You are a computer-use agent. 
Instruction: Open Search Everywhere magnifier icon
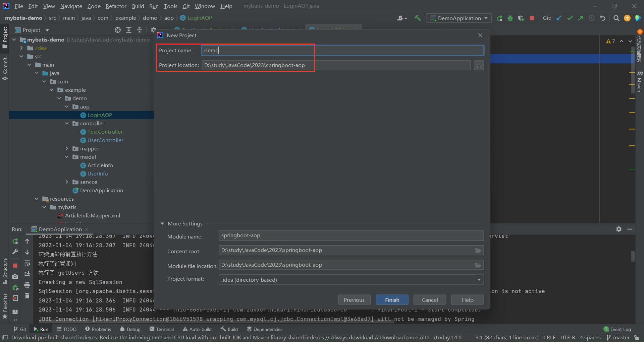[616, 18]
